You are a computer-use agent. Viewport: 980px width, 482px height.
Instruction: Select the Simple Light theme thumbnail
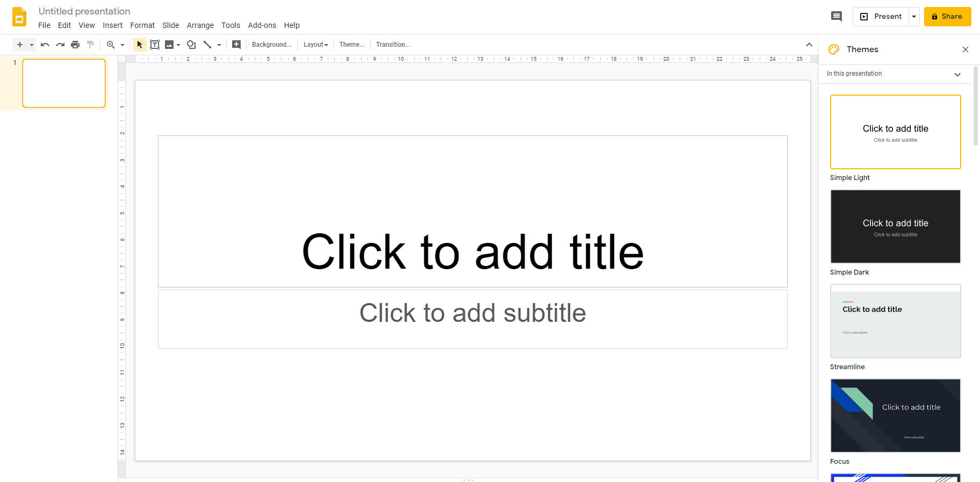click(896, 132)
